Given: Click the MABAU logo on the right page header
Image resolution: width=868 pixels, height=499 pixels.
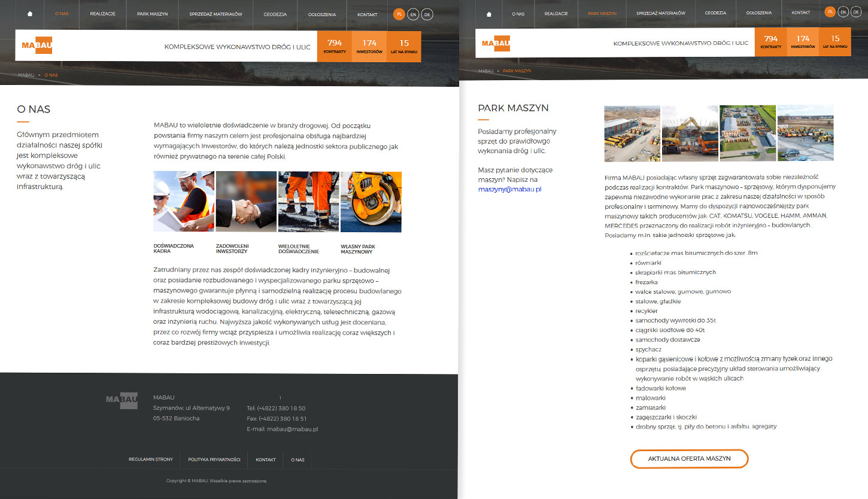Looking at the screenshot, I should [x=496, y=43].
